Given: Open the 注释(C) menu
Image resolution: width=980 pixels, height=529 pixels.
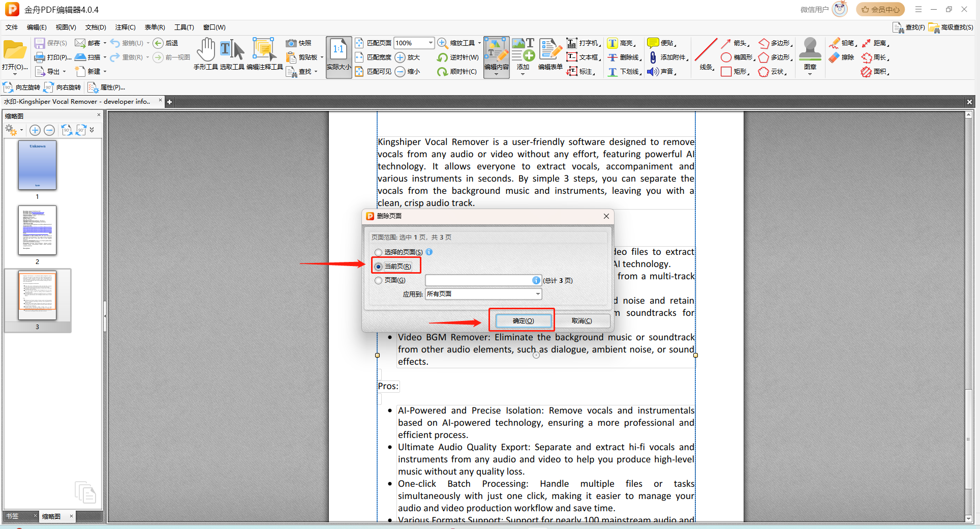Looking at the screenshot, I should coord(126,27).
